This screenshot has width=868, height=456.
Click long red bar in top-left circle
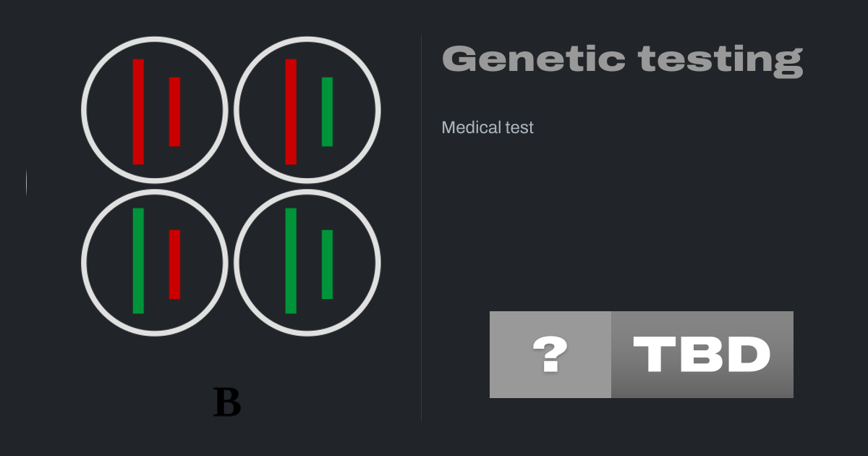pyautogui.click(x=138, y=111)
